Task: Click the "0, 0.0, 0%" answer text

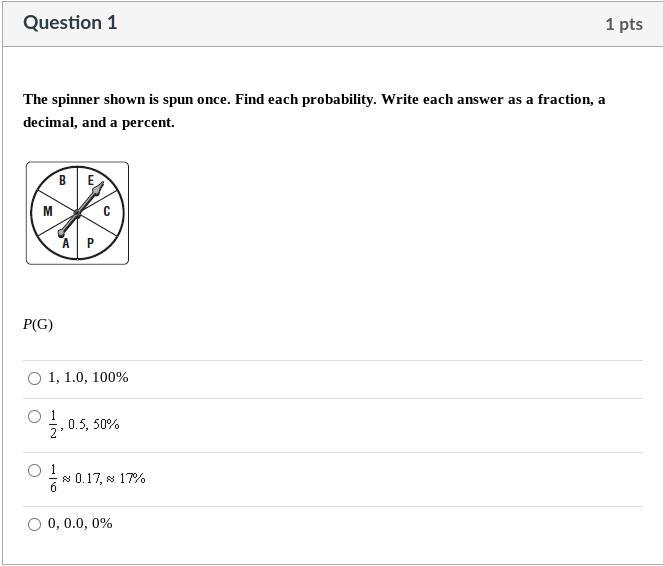Action: 80,524
